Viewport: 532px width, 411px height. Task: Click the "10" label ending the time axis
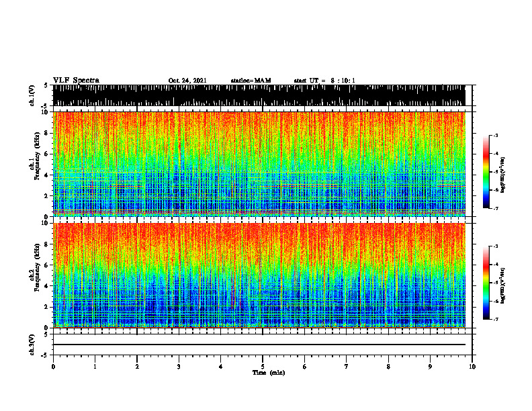[x=472, y=367]
